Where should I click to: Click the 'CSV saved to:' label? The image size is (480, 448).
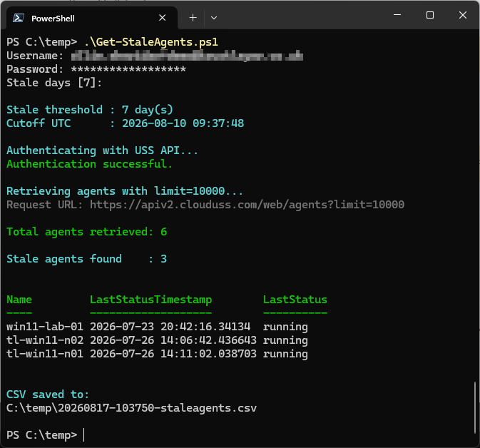tap(48, 394)
